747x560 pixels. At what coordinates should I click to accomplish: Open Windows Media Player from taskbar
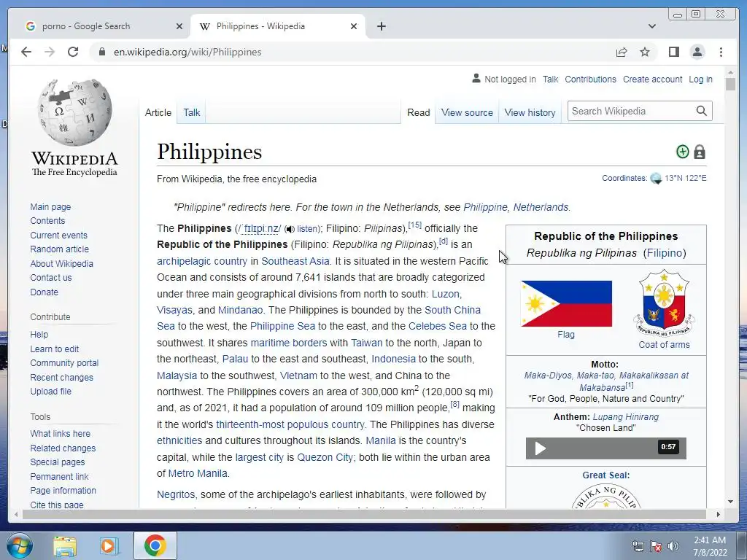[x=109, y=545]
